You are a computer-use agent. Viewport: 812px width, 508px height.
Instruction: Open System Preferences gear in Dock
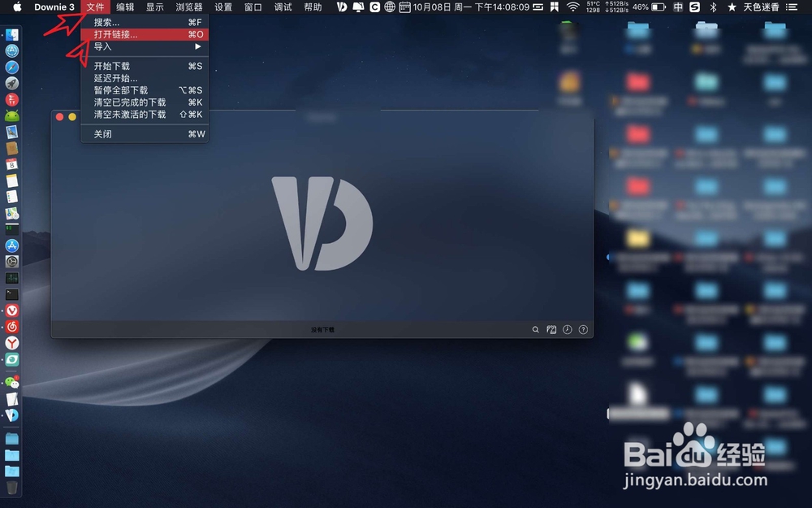tap(12, 262)
